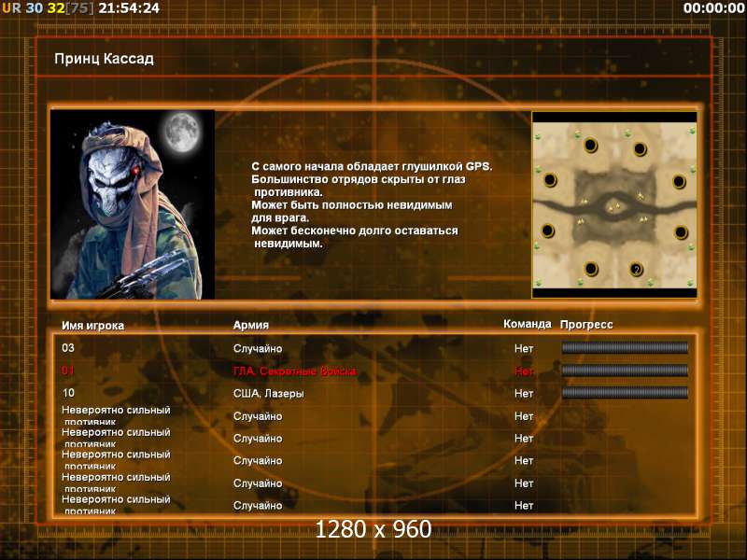Click the 'Принц Кассад' title text
747x560 pixels.
coord(104,59)
